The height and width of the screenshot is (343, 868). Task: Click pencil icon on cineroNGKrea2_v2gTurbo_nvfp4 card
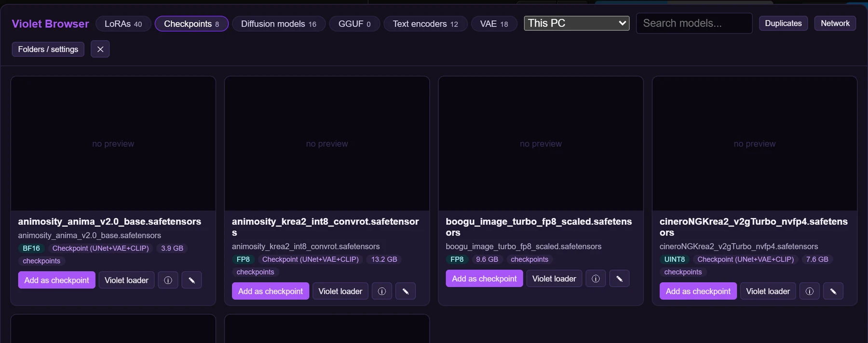click(x=833, y=291)
